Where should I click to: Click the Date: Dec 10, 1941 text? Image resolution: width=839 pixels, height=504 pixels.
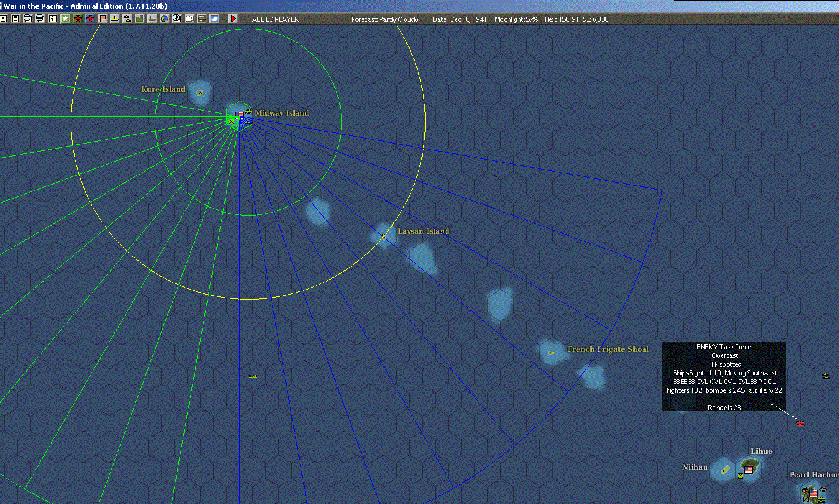[x=459, y=19]
